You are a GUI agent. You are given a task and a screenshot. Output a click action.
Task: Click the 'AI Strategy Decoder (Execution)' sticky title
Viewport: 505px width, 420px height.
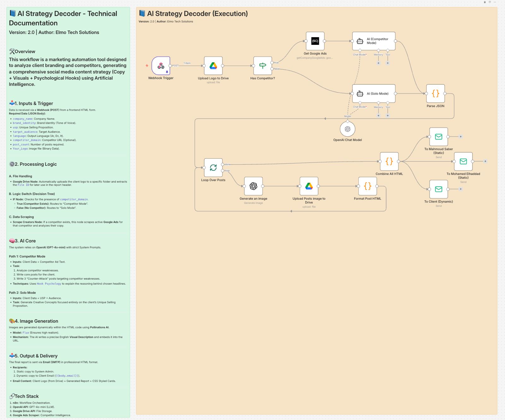click(x=197, y=14)
